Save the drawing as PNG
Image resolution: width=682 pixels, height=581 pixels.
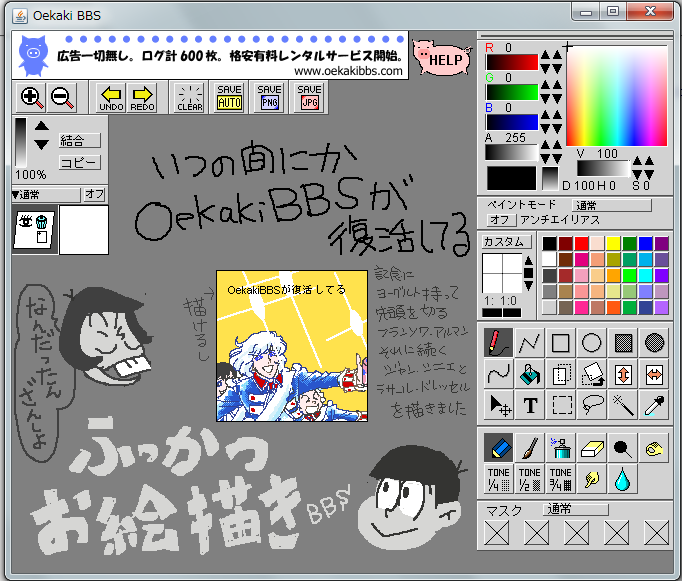(269, 97)
